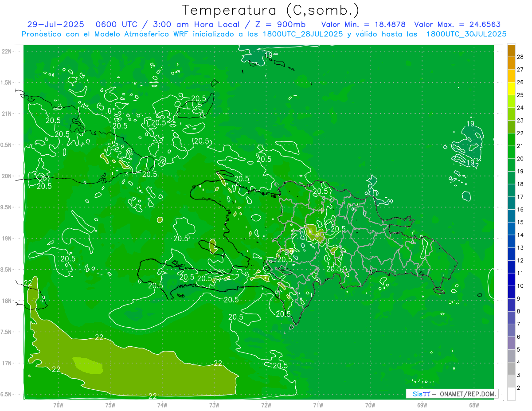Click the orange legend swatch between 27 and 28
This screenshot has width=532, height=411.
[x=511, y=63]
